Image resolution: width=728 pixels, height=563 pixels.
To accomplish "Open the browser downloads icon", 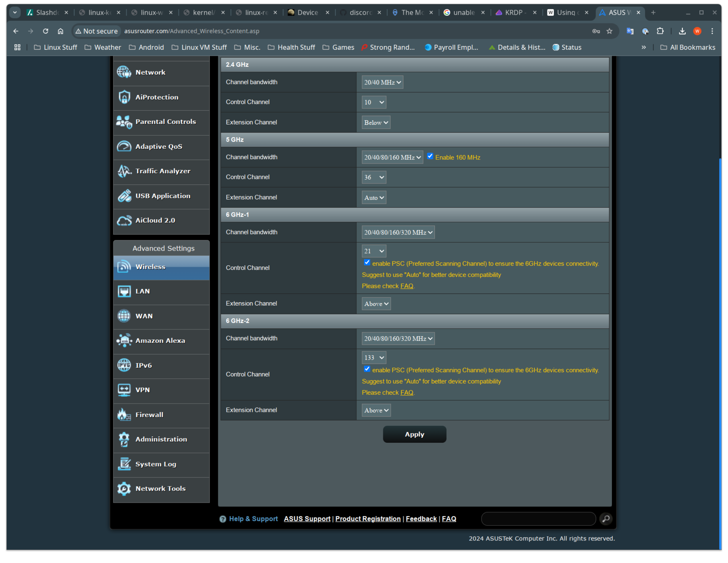I will point(682,31).
